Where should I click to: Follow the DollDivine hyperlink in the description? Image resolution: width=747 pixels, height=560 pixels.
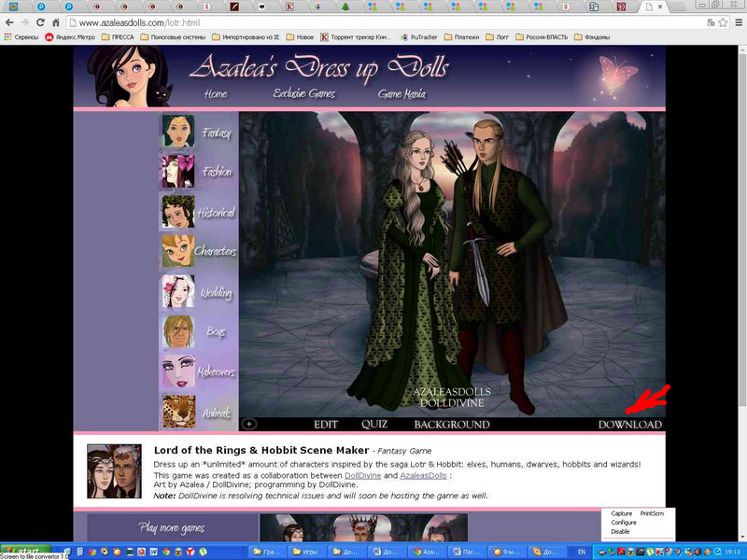362,475
